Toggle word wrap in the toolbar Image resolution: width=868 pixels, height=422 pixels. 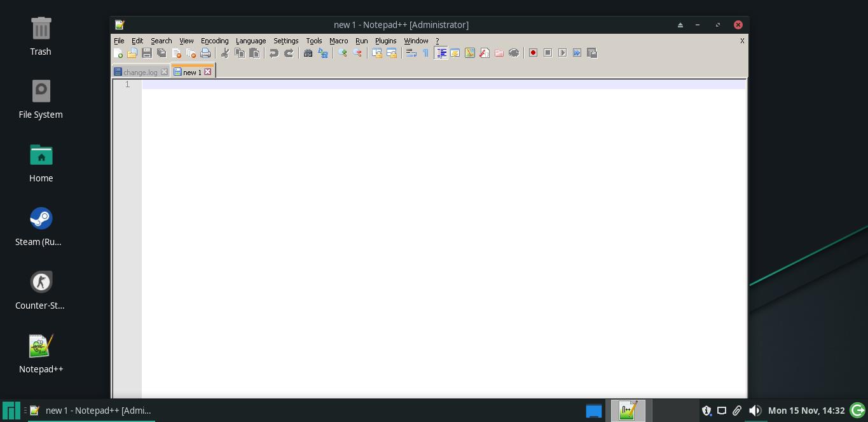pos(411,53)
